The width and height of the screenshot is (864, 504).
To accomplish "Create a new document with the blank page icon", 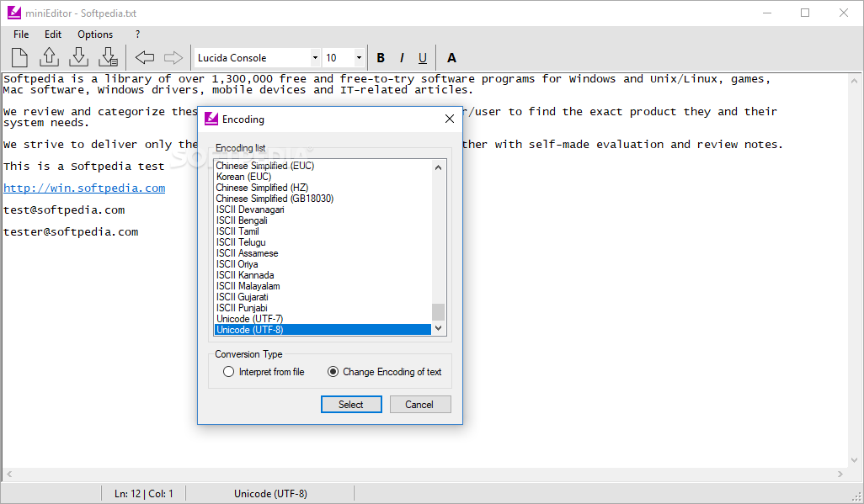I will coord(20,57).
